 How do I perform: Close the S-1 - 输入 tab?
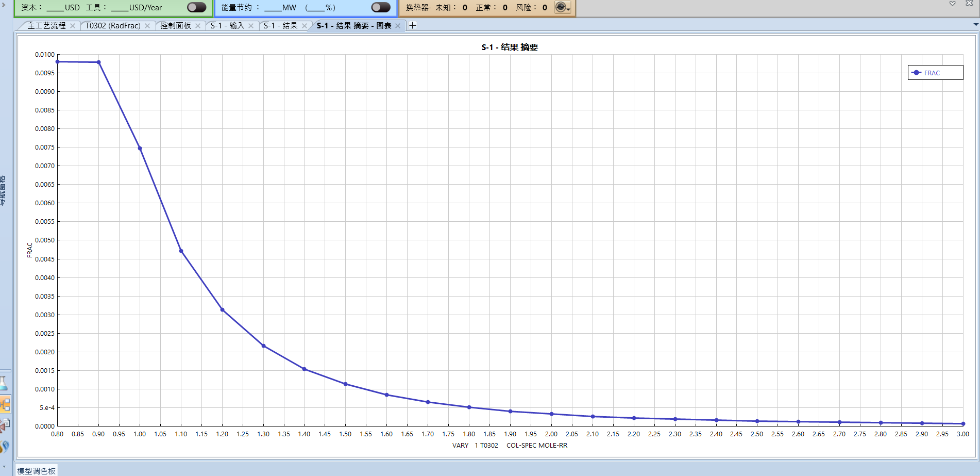point(251,26)
